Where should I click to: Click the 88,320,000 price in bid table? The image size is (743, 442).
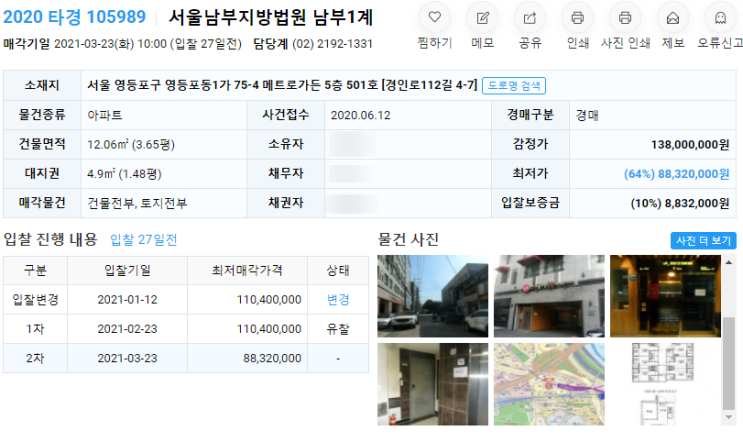pos(272,358)
